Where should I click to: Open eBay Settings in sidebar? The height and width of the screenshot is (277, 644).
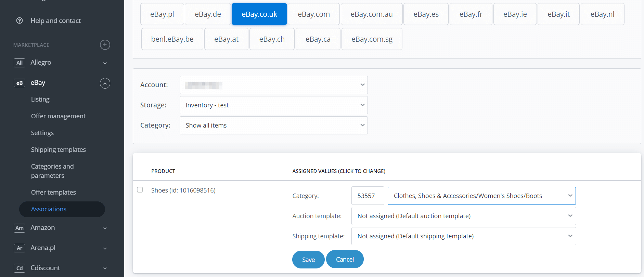coord(42,133)
